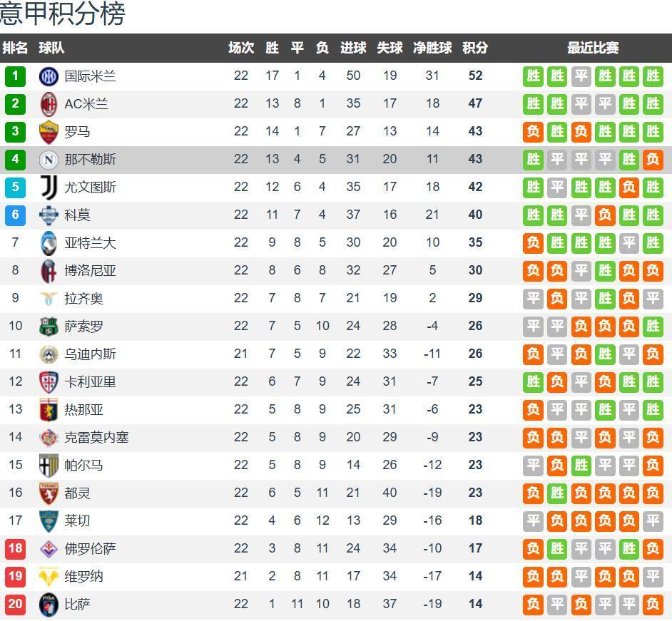Screen dimensions: 672x621
Task: Click the AC Milan (AC米兰) club crest
Action: 49,104
